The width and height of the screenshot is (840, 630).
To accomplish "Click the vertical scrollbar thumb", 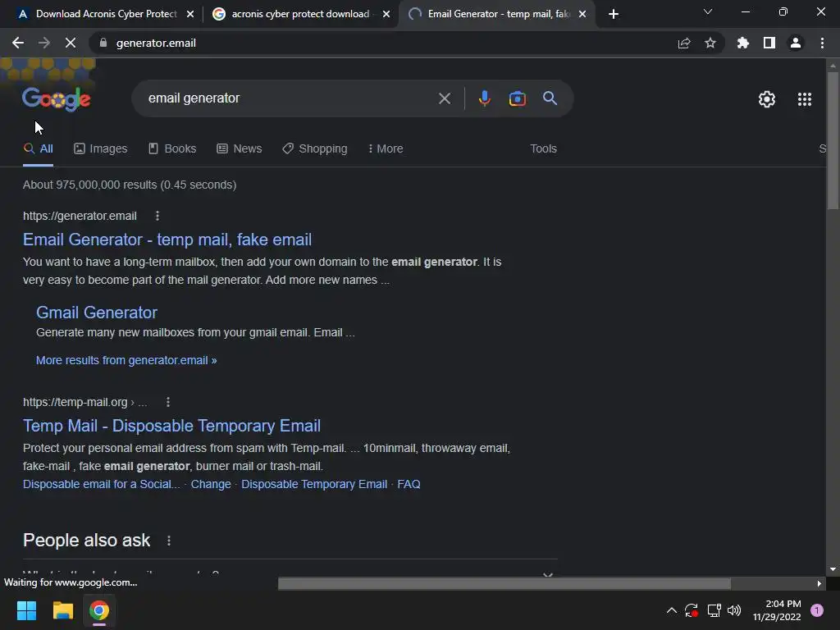I will (833, 140).
